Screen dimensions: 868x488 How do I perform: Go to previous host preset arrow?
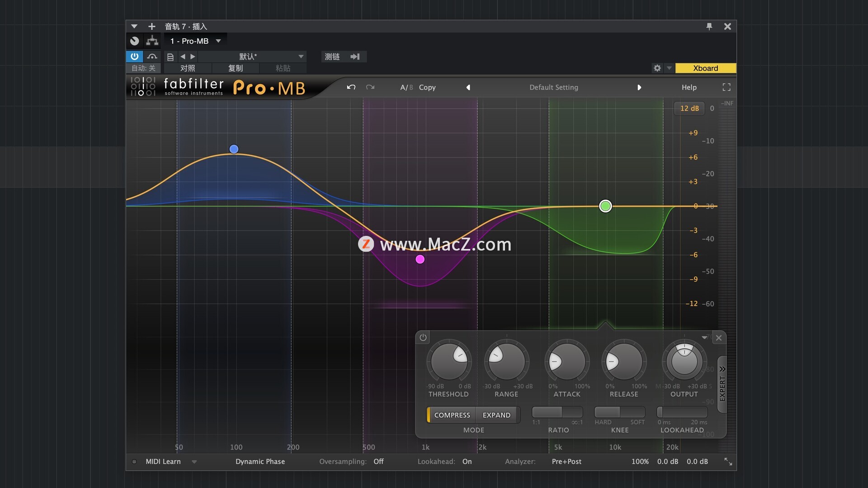click(183, 56)
